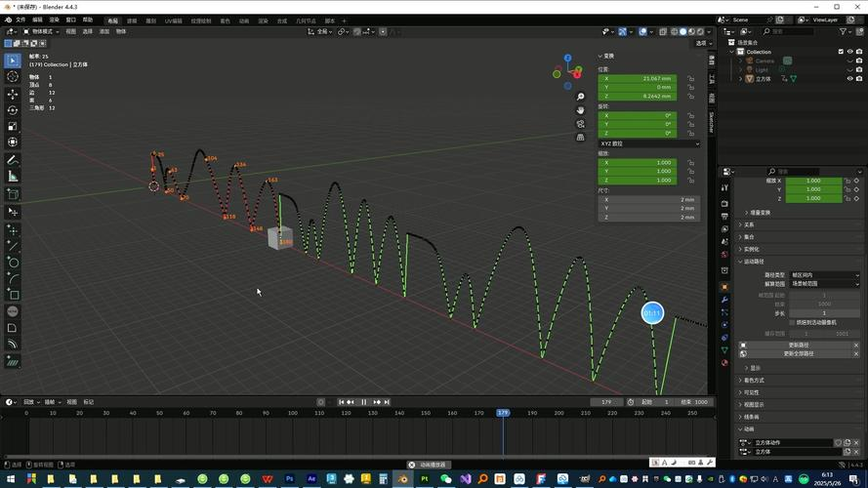This screenshot has width=868, height=488.
Task: Click the location Z value field
Action: [638, 97]
